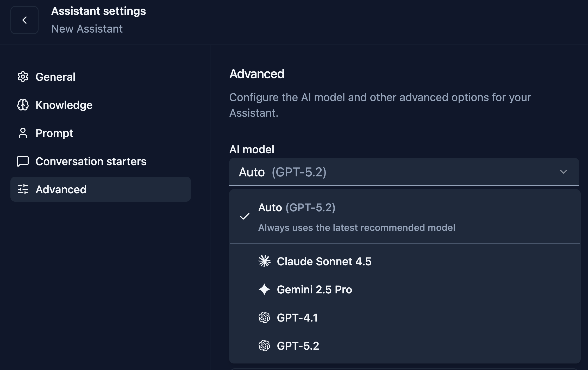Click the back arrow to exit settings
Image resolution: width=588 pixels, height=370 pixels.
pyautogui.click(x=24, y=20)
